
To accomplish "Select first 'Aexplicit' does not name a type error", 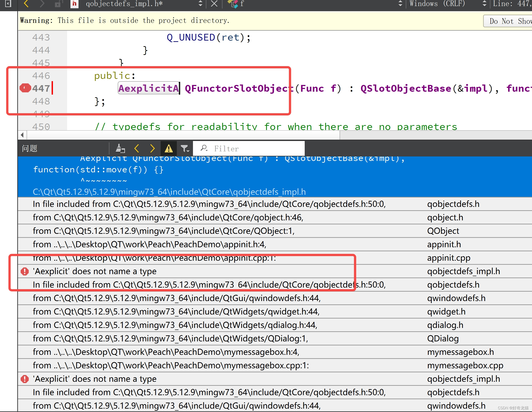I will (x=275, y=271).
